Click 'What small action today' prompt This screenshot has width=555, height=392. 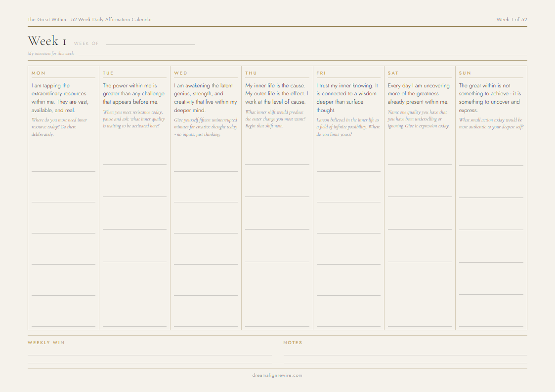click(x=491, y=123)
